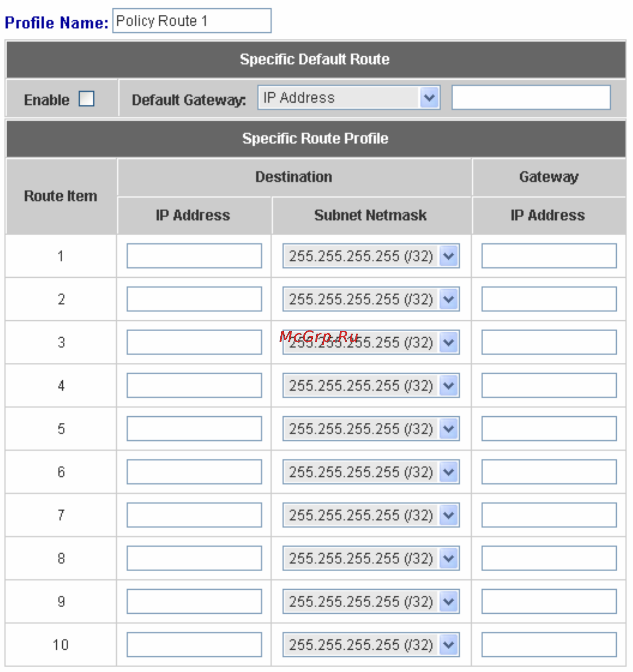Open the Default Gateway type dropdown
633x672 pixels.
click(x=349, y=97)
